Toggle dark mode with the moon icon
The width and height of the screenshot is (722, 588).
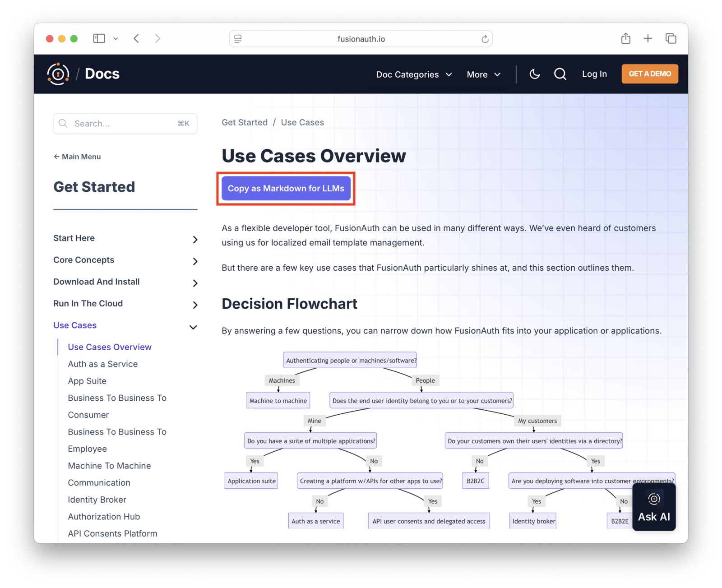point(534,74)
